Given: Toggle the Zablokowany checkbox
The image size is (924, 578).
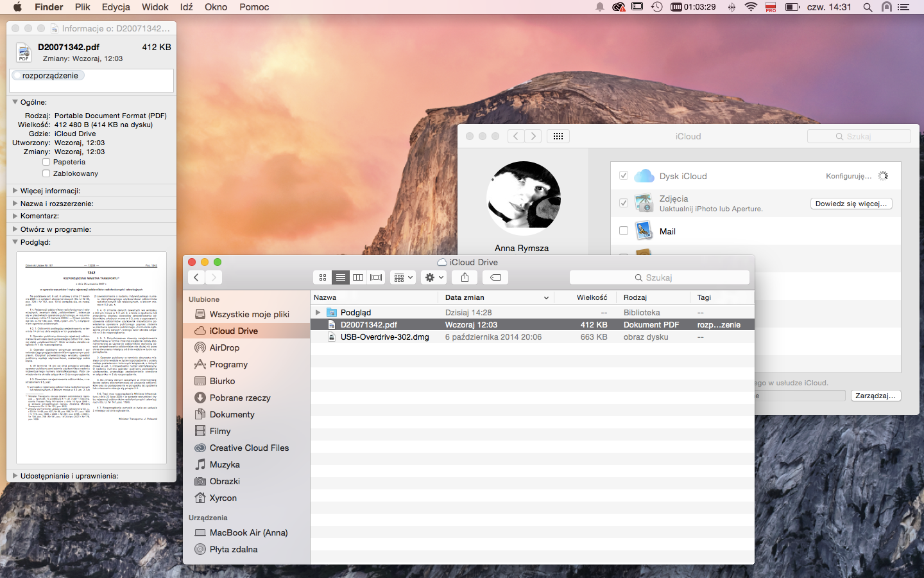Looking at the screenshot, I should 46,173.
